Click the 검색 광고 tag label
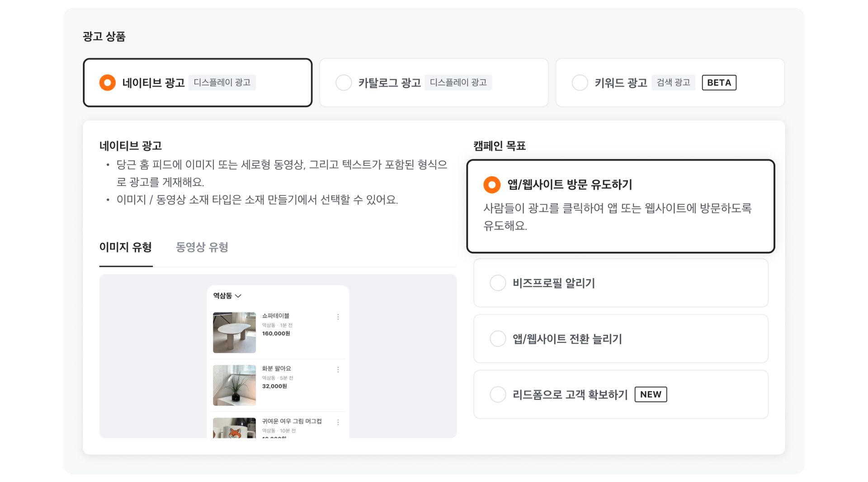The height and width of the screenshot is (482, 868). pos(673,83)
